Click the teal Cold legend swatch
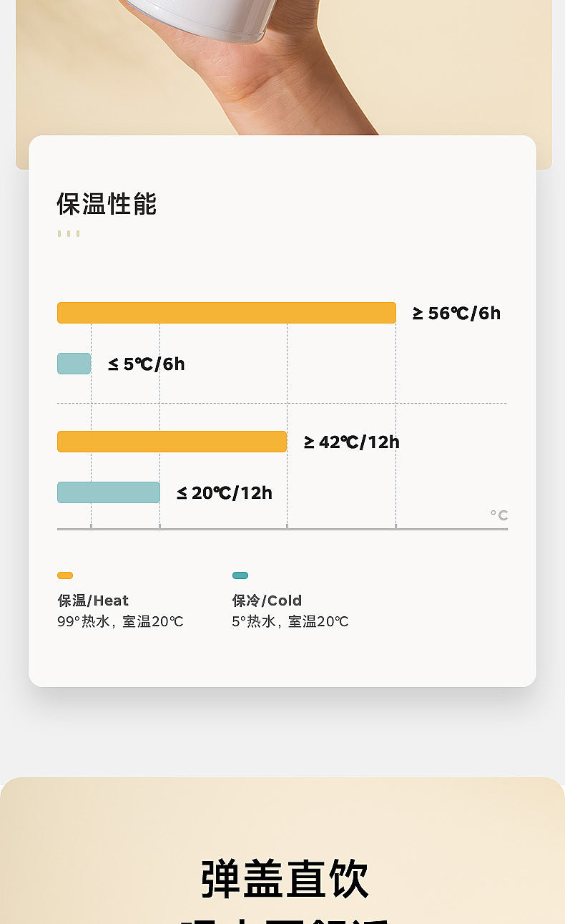Viewport: 565px width, 924px height. click(x=240, y=575)
